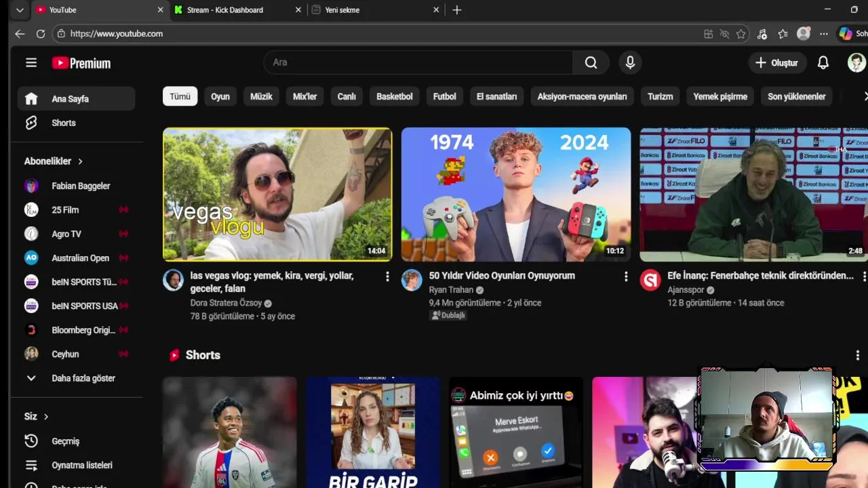Screen dimensions: 868x488
Task: Open Ajansspor channel avatar
Action: [650, 280]
